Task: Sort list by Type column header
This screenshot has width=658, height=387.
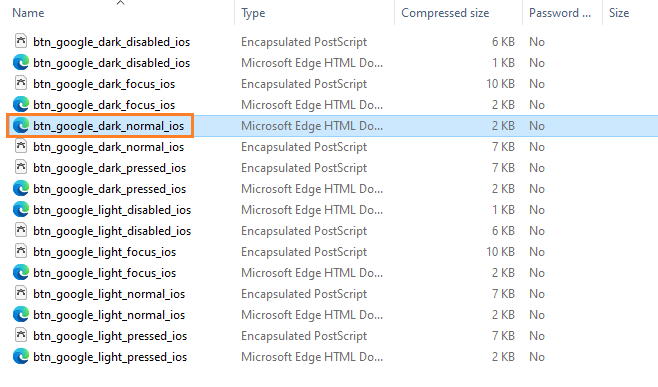Action: click(x=253, y=13)
